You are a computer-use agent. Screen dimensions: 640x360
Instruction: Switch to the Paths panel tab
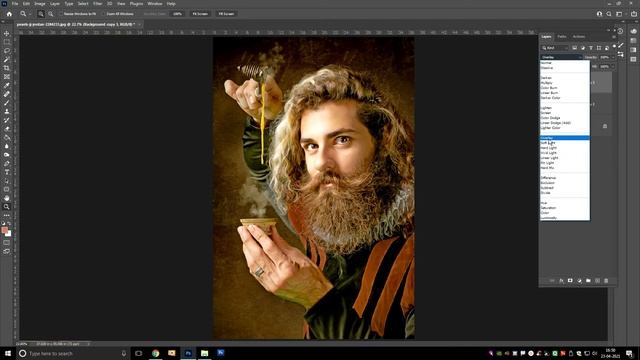[x=562, y=37]
